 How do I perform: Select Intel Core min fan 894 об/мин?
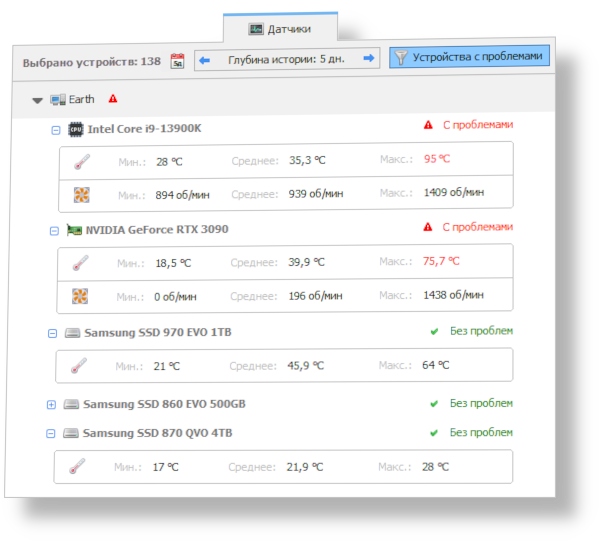tap(183, 195)
